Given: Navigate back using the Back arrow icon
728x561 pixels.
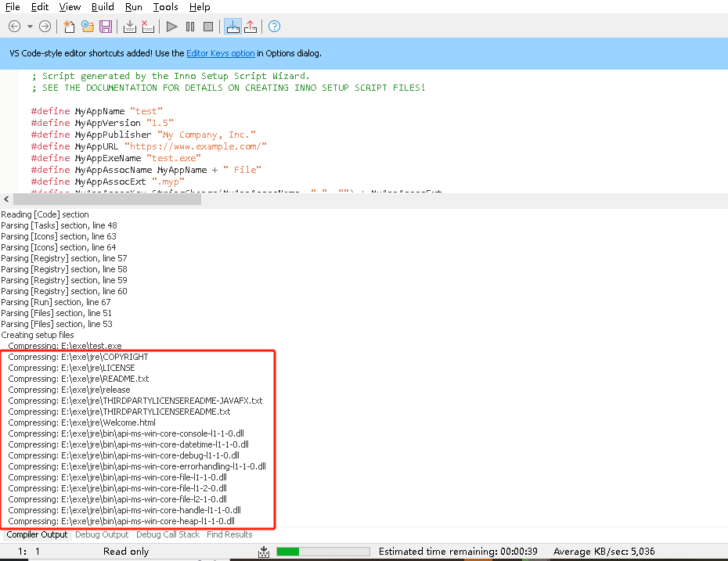Looking at the screenshot, I should (13, 26).
